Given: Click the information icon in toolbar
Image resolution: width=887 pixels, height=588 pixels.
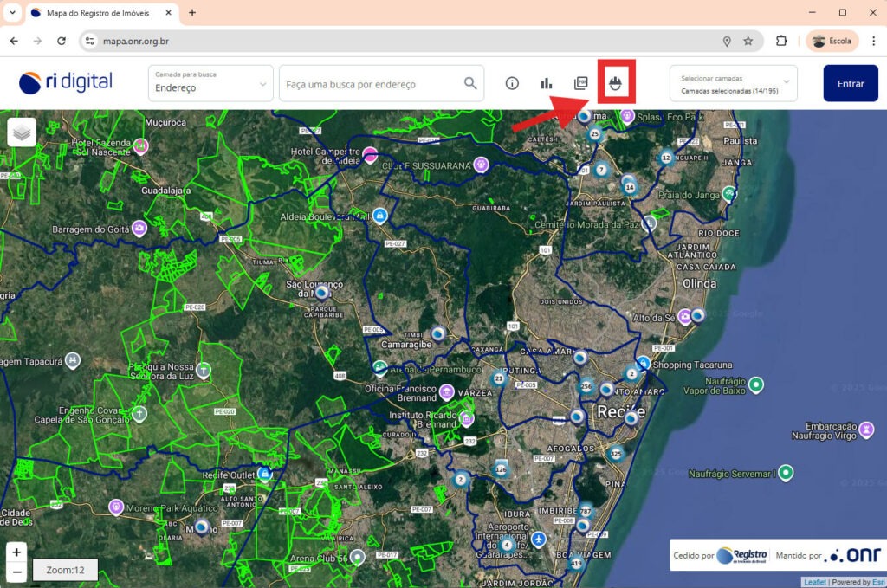Looking at the screenshot, I should [x=512, y=84].
